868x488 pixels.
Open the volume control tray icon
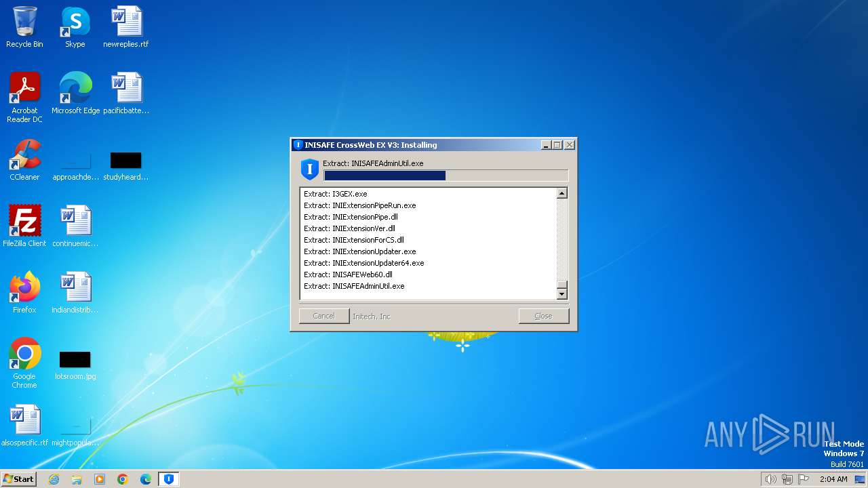(770, 479)
